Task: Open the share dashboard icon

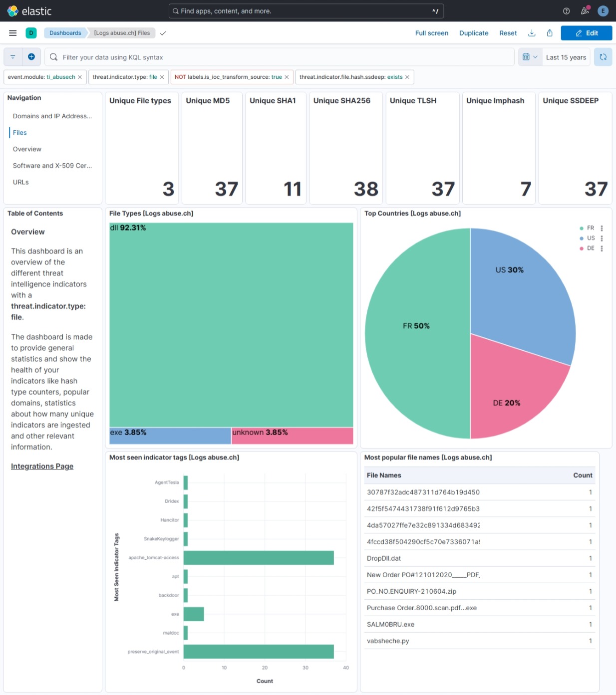Action: click(x=550, y=33)
